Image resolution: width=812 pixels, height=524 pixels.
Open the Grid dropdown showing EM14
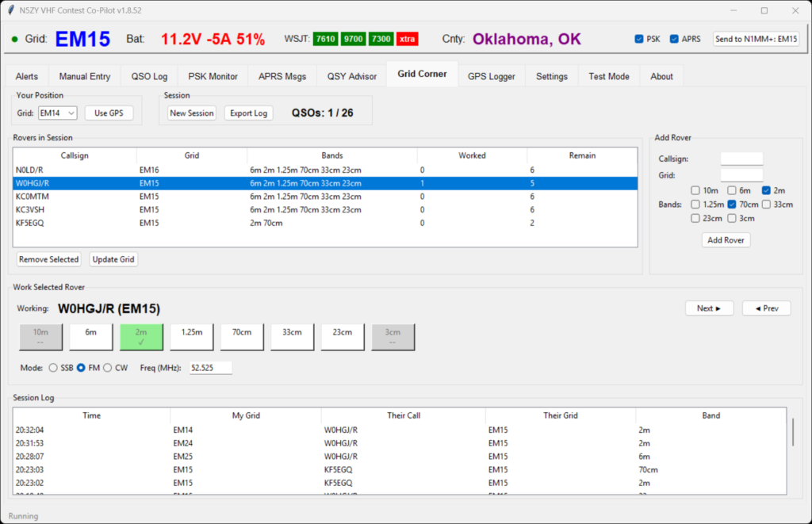pos(58,113)
